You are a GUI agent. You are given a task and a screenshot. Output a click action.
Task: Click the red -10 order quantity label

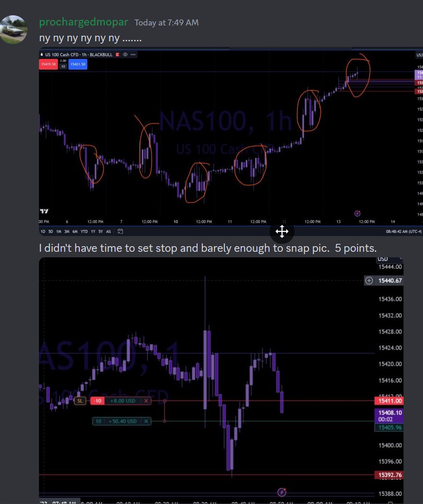tap(97, 401)
